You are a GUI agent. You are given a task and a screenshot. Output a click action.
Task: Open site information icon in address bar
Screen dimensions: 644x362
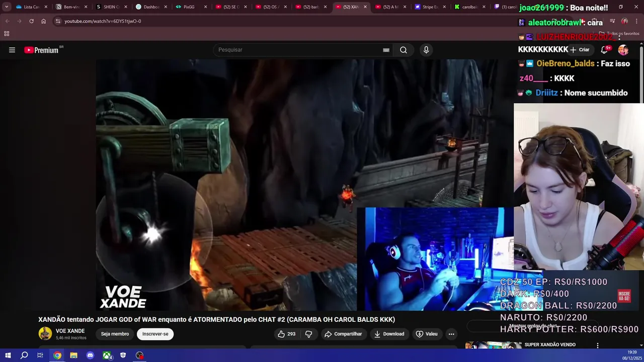pos(58,21)
